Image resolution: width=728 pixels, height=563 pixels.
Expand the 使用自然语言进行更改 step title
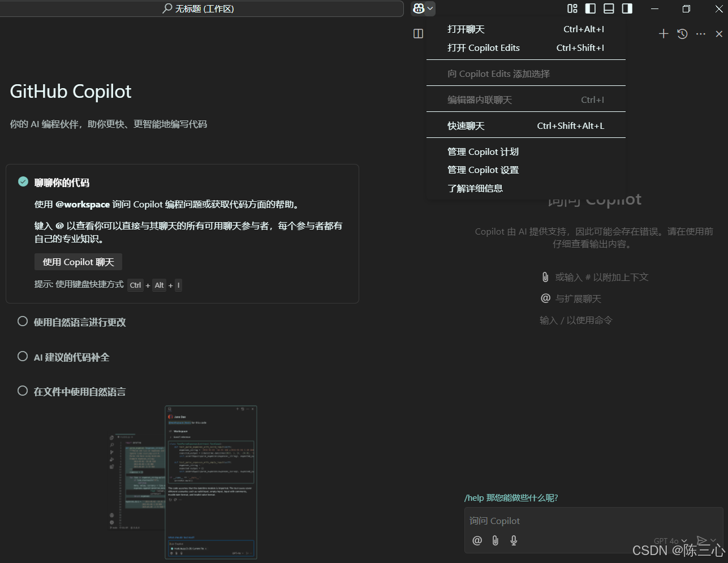(80, 322)
